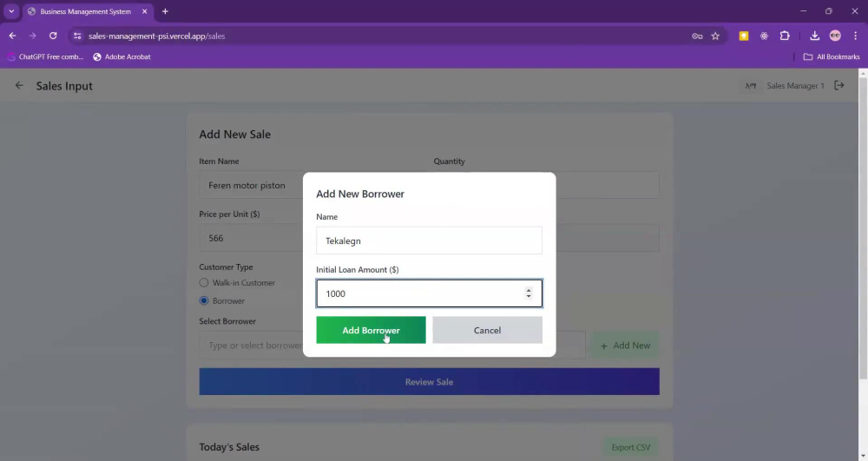The width and height of the screenshot is (868, 461).
Task: Click the Export CSV button
Action: click(630, 447)
